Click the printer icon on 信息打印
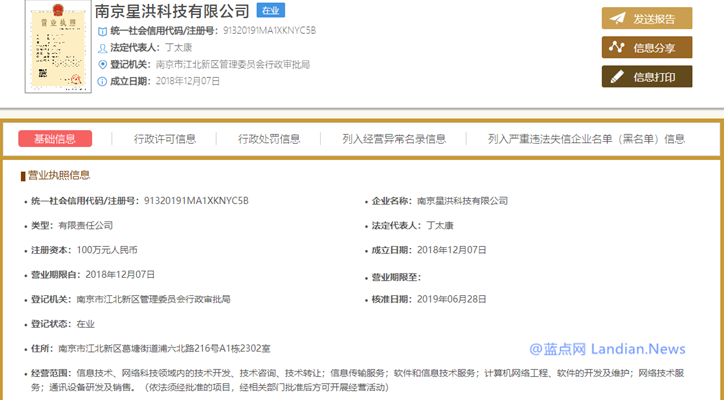724x400 pixels. [x=618, y=76]
